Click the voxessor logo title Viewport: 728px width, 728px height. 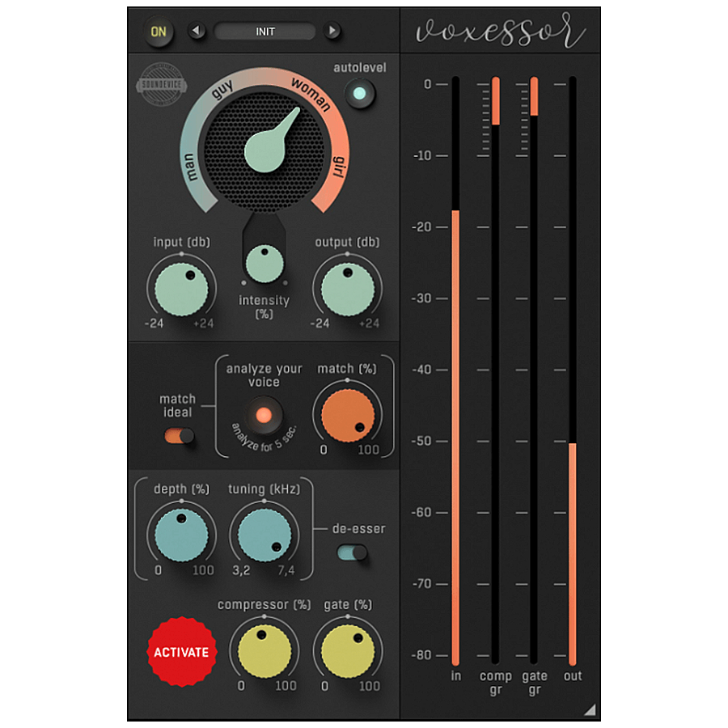click(500, 31)
